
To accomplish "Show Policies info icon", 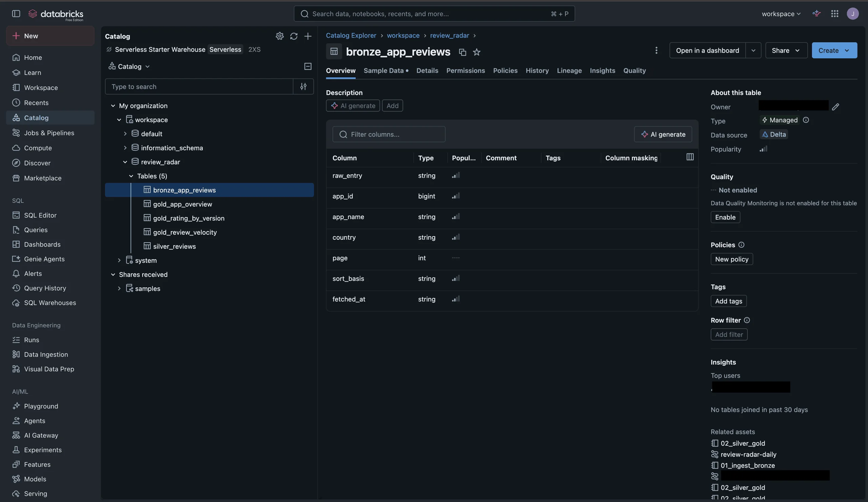I will [x=742, y=245].
